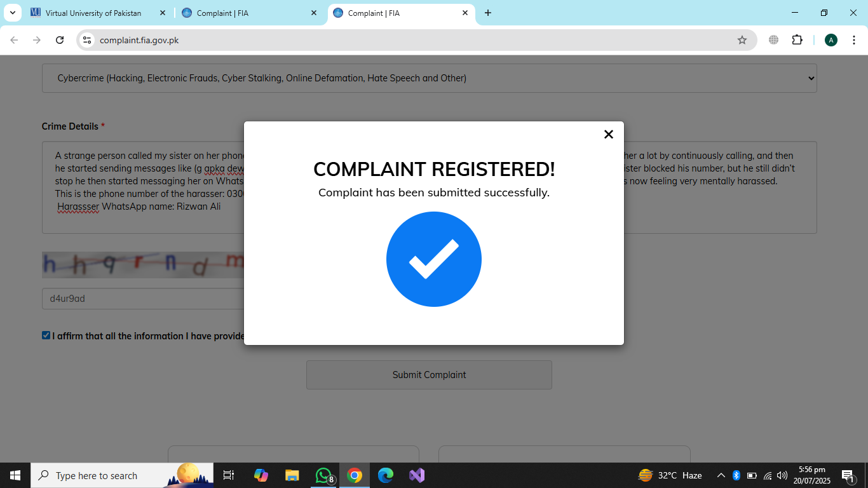Open the tab search dropdown arrow

[12, 13]
